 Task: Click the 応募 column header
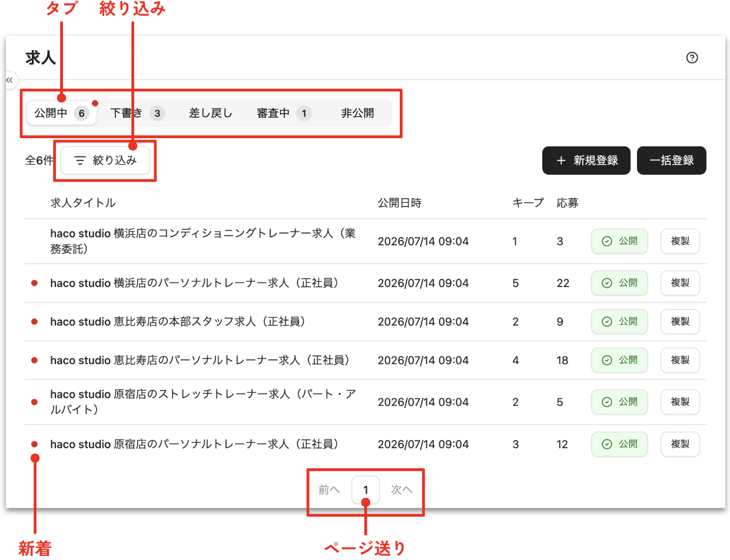(568, 203)
